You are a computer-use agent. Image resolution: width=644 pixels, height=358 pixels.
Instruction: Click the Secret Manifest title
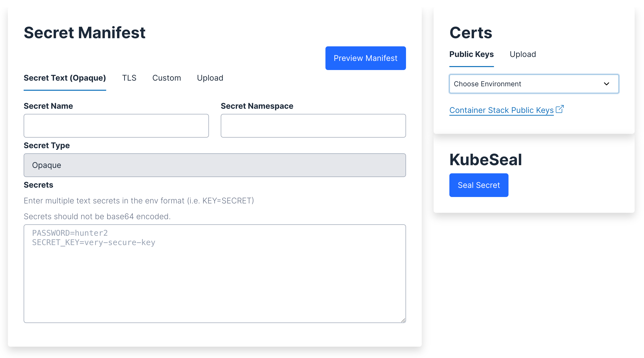point(85,33)
